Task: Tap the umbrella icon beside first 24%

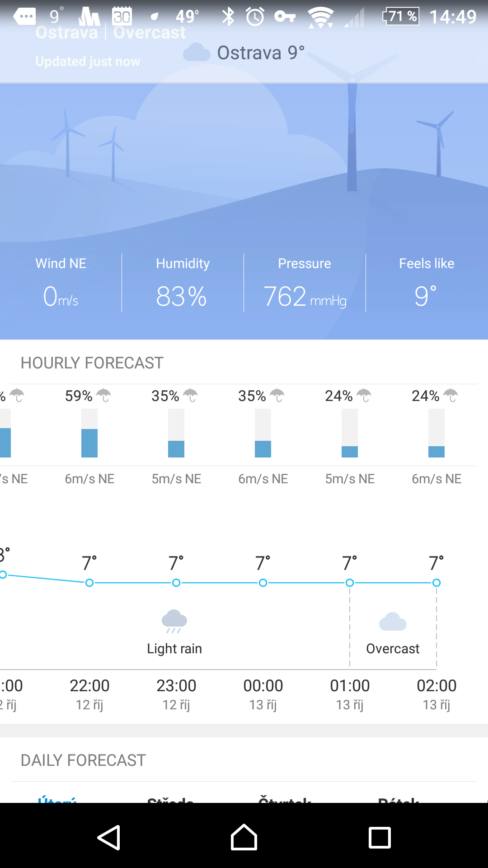Action: [364, 396]
